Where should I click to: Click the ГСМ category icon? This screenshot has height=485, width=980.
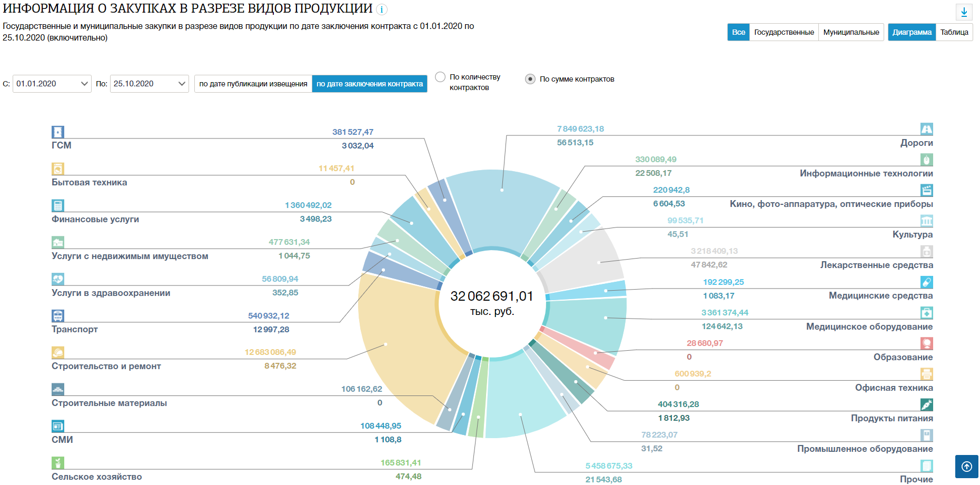[x=58, y=132]
